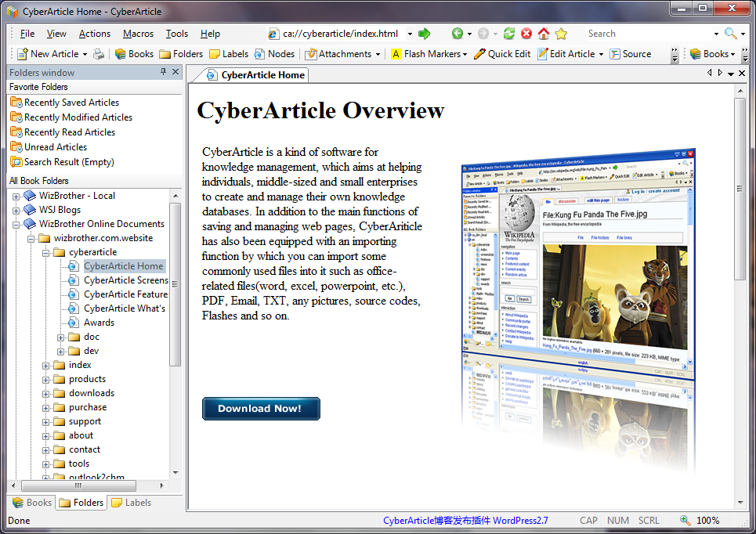756x534 pixels.
Task: Expand the WSJ Blogs tree node
Action: [16, 210]
